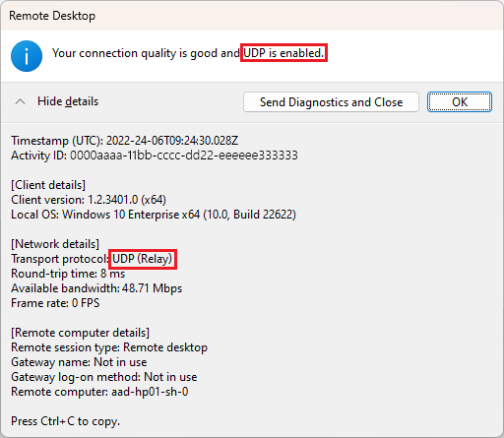Click the Frame rate 0 FPS line
The image size is (504, 438).
[x=55, y=303]
